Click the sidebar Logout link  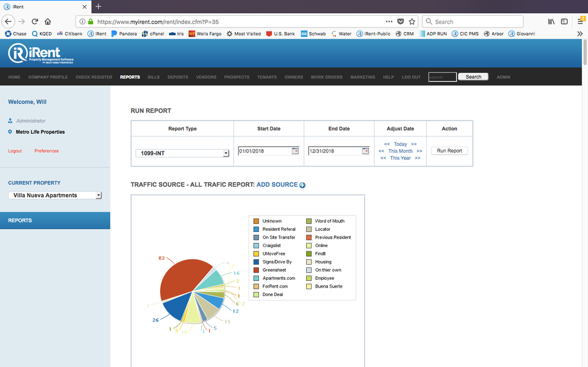(x=15, y=151)
